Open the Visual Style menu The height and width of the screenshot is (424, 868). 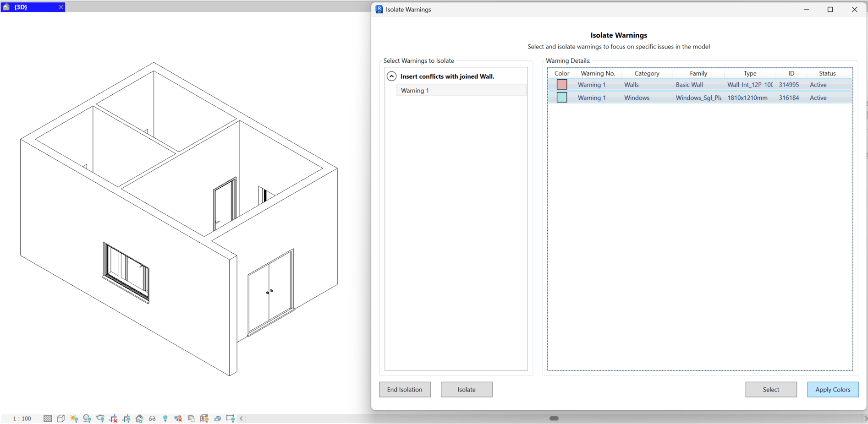[x=60, y=418]
